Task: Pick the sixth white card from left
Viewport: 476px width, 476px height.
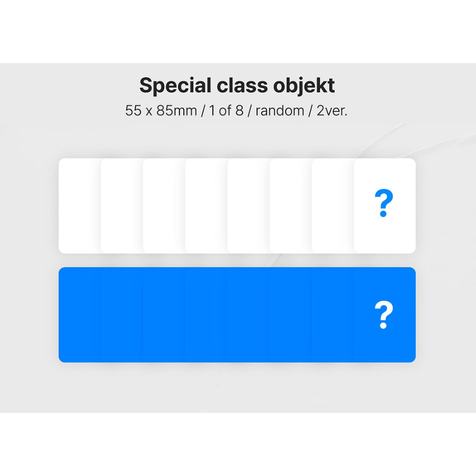Action: pyautogui.click(x=290, y=206)
